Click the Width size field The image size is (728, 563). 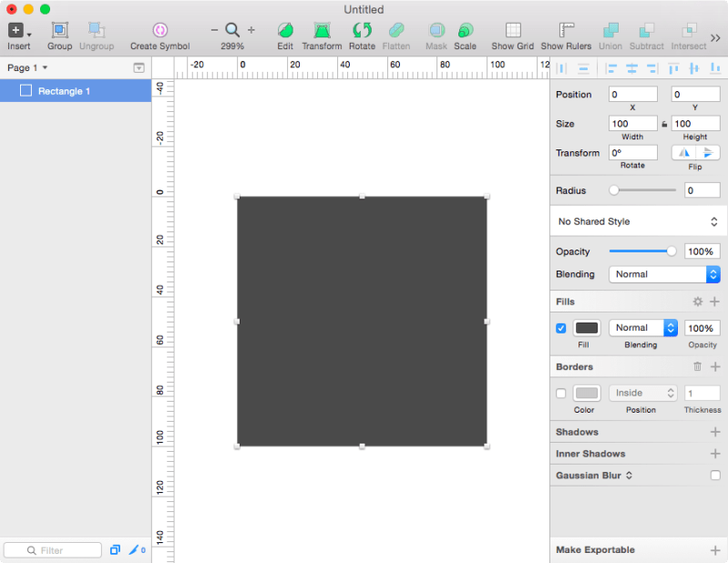[633, 124]
